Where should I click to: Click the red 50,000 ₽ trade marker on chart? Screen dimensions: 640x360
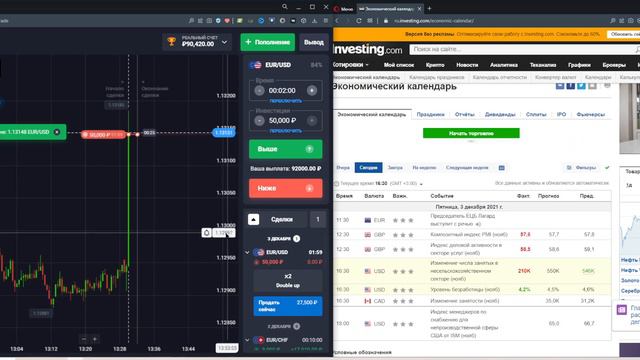(103, 134)
